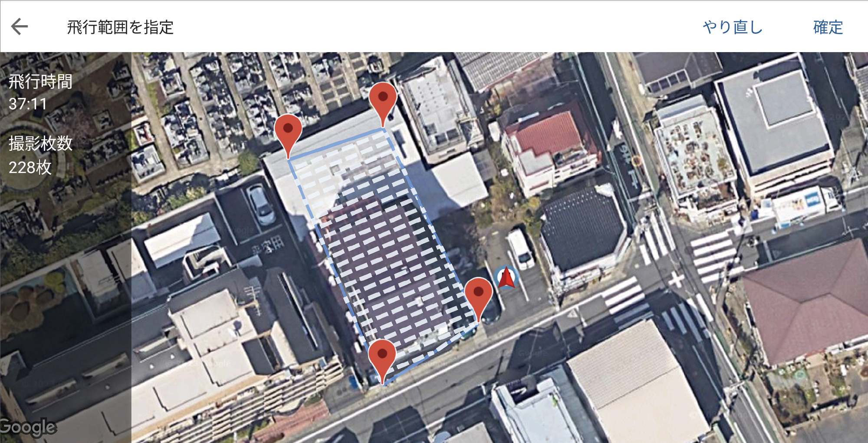Click the top edge of the flight polygon

click(x=335, y=144)
